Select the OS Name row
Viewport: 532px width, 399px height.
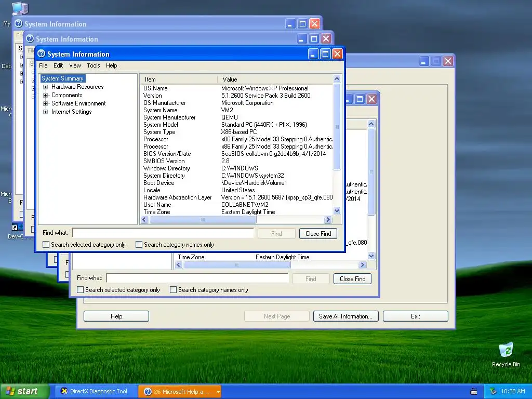pos(236,88)
